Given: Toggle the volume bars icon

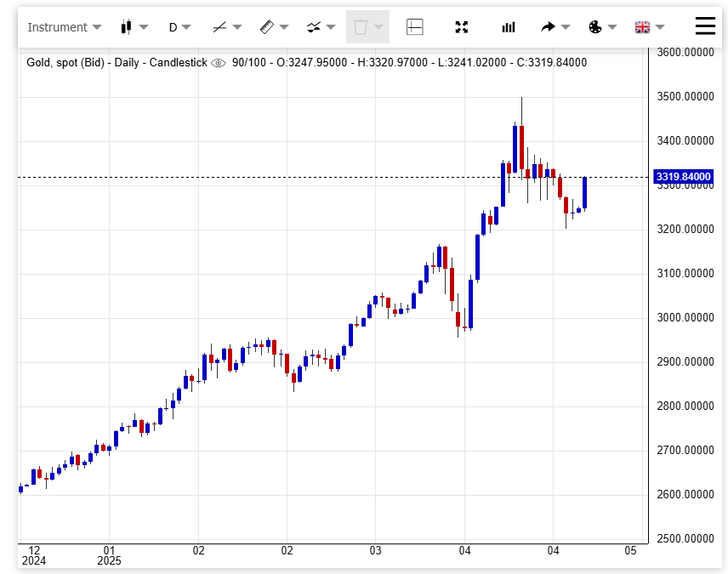Looking at the screenshot, I should 509,27.
